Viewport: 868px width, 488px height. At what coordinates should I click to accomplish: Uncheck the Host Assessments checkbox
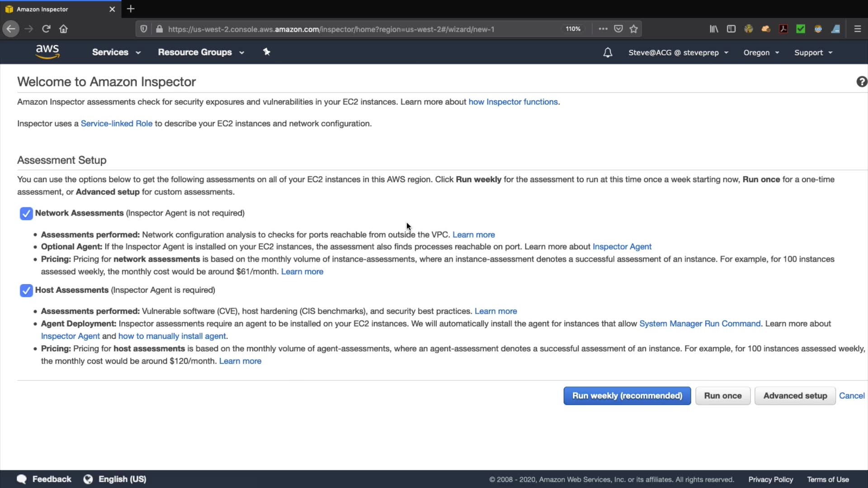26,291
